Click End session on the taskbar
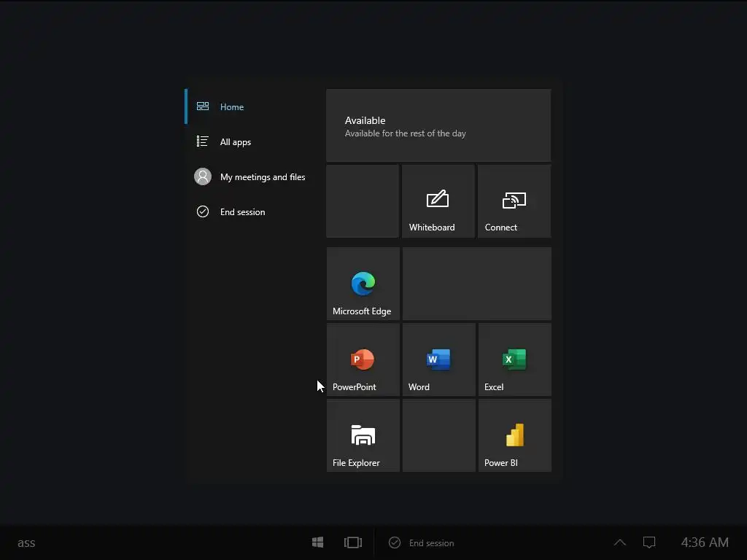 [x=422, y=542]
